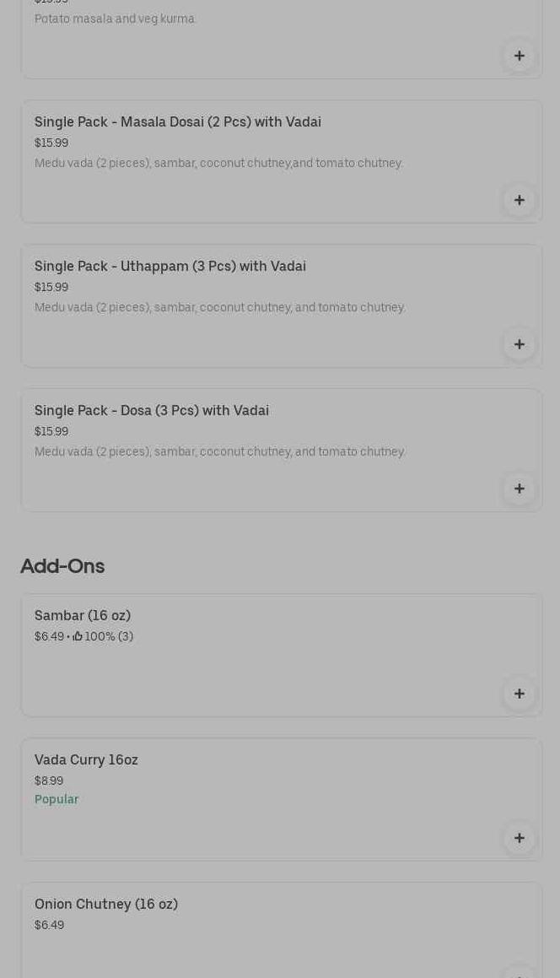
Task: Open the Masala Dosai (2 Pcs) title
Action: point(178,122)
